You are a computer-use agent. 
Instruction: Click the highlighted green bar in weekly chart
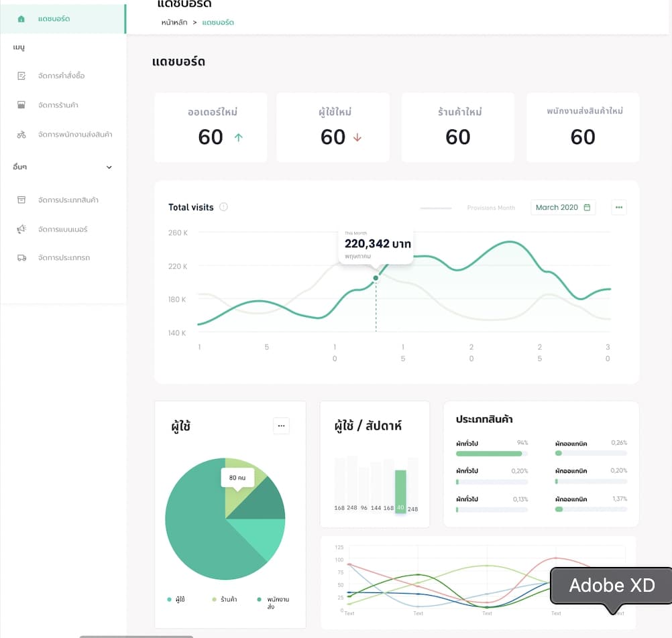400,491
